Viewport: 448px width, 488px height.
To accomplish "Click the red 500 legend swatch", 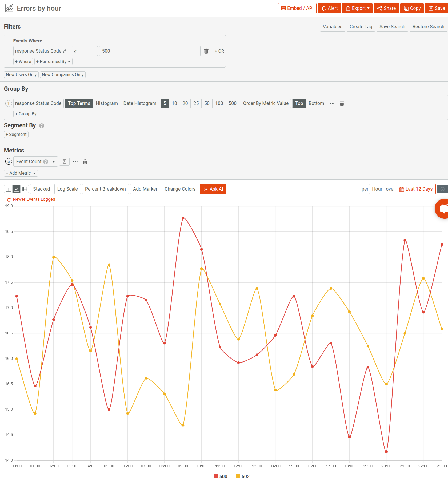I will pyautogui.click(x=216, y=476).
